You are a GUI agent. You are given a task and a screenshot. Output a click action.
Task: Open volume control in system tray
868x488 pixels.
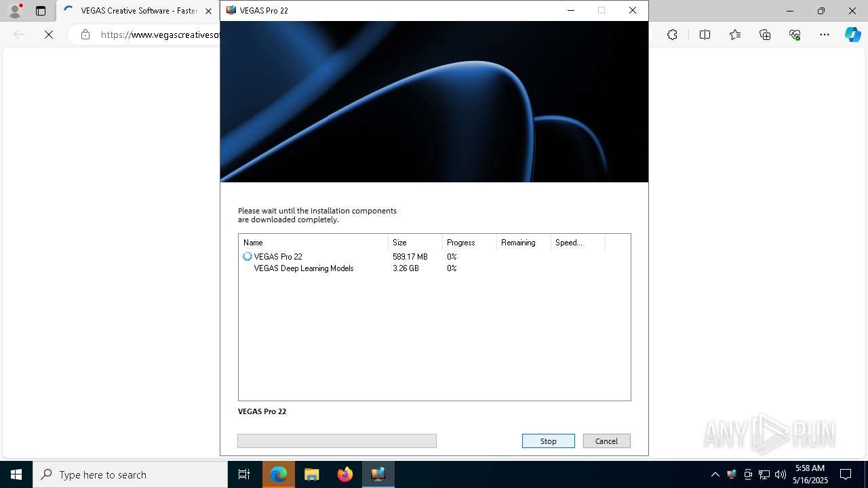coord(781,474)
